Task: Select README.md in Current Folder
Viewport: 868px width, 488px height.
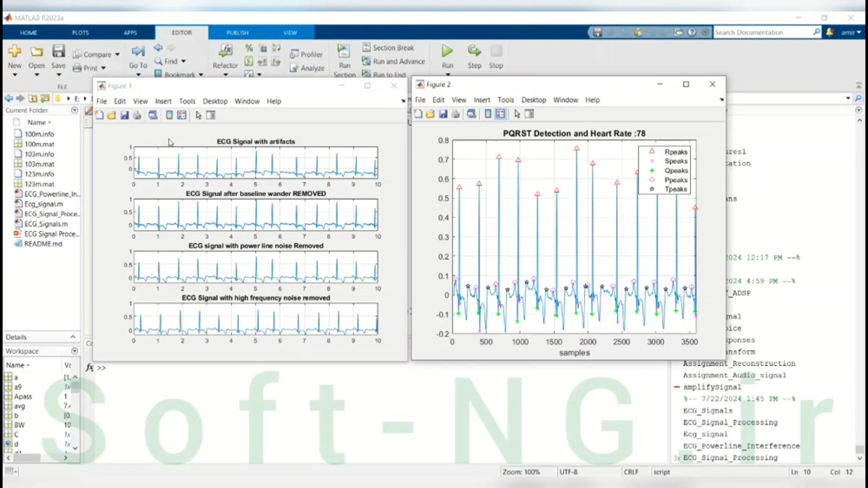Action: [x=43, y=244]
